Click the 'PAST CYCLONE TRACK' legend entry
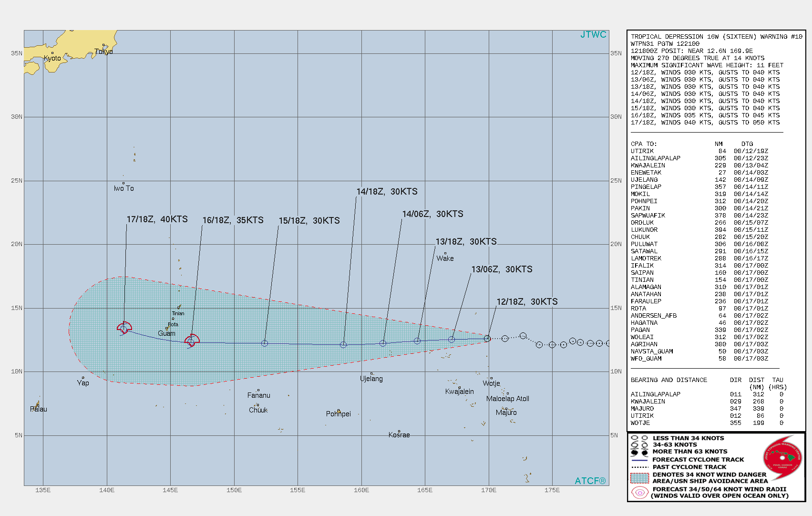This screenshot has height=516, width=812. click(x=689, y=467)
